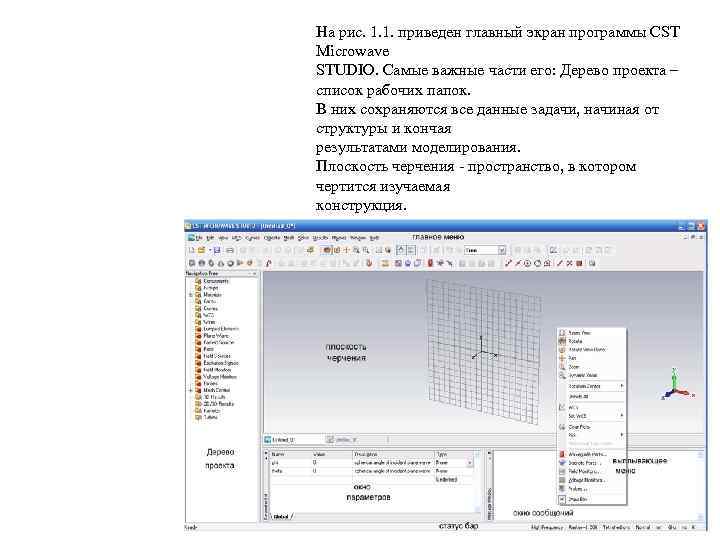Choose Rotate in the context menu
This screenshot has height=540, width=720.
(x=575, y=341)
